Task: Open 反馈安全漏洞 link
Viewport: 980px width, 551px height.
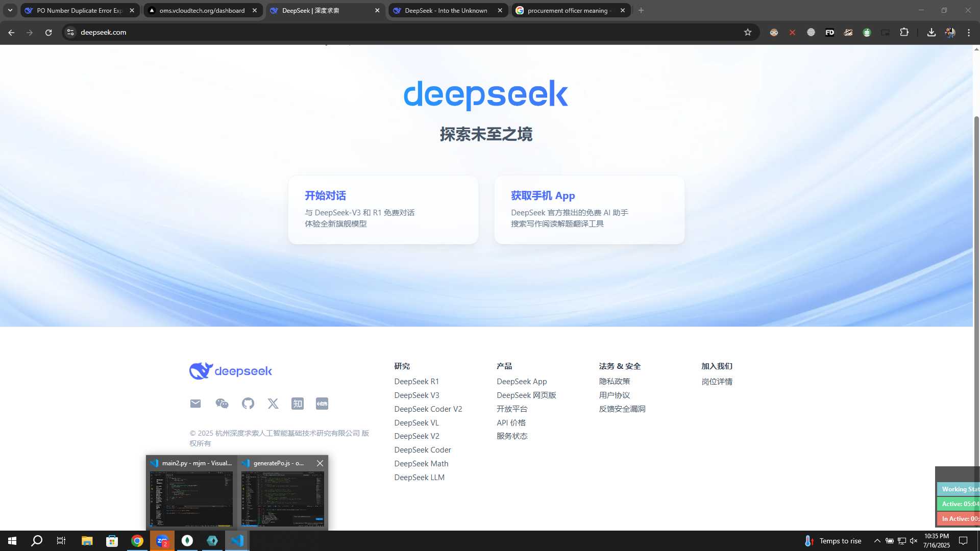Action: click(622, 409)
